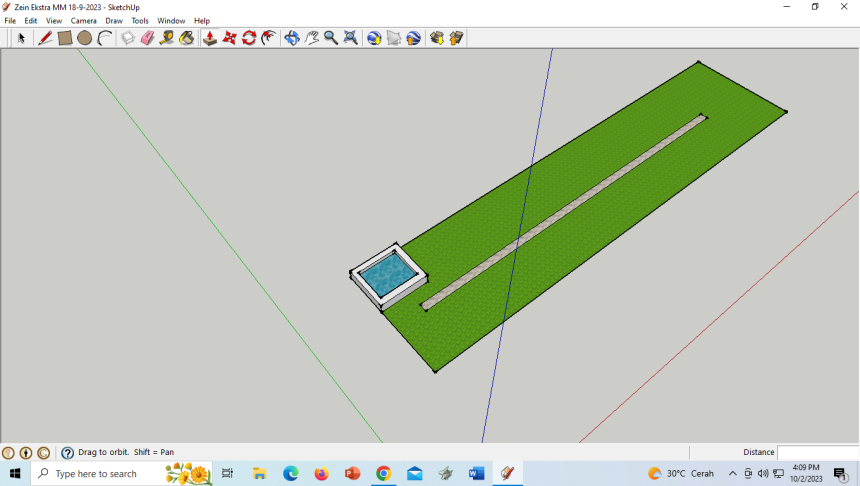The height and width of the screenshot is (486, 860).
Task: Click the blue water pool surface
Action: point(388,273)
